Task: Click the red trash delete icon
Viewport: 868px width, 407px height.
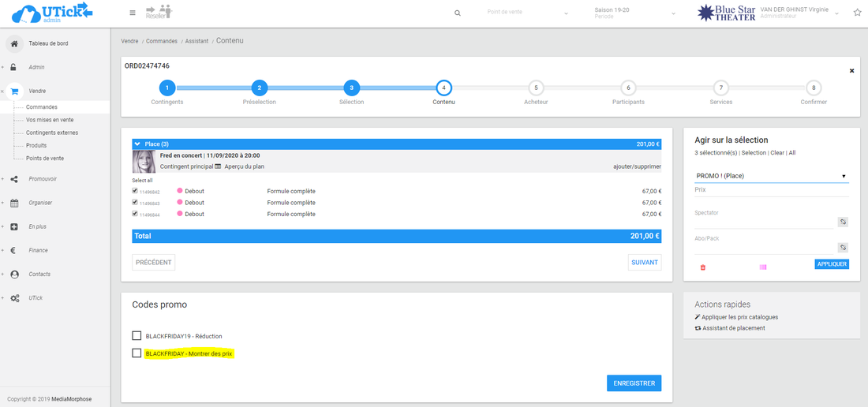Action: tap(703, 267)
